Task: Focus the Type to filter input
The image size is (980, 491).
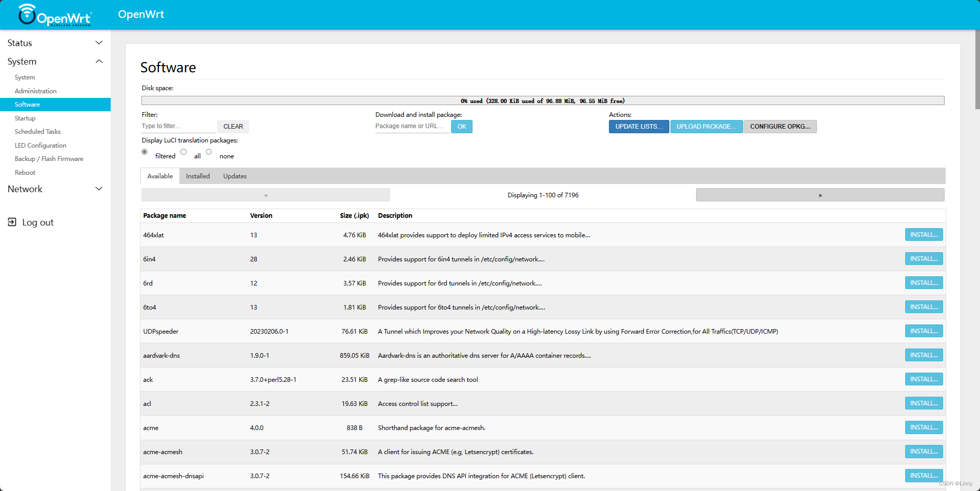Action: click(x=178, y=126)
